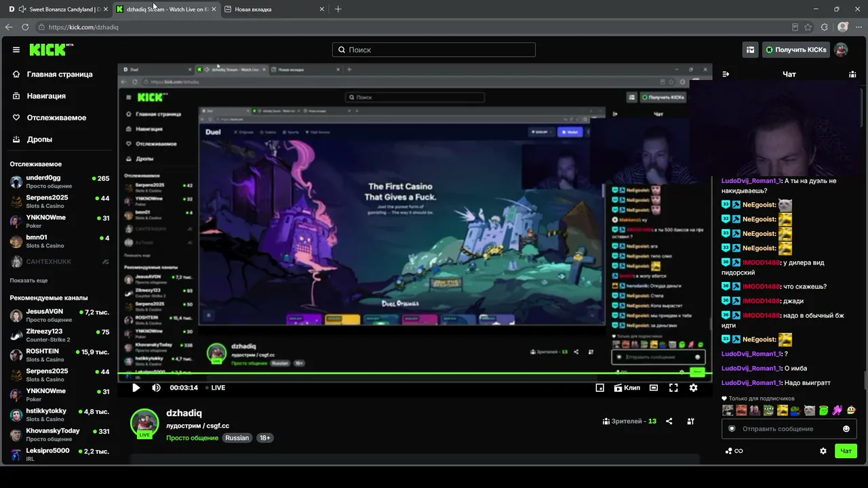Mute the stream volume
This screenshot has height=488, width=868.
click(x=156, y=388)
